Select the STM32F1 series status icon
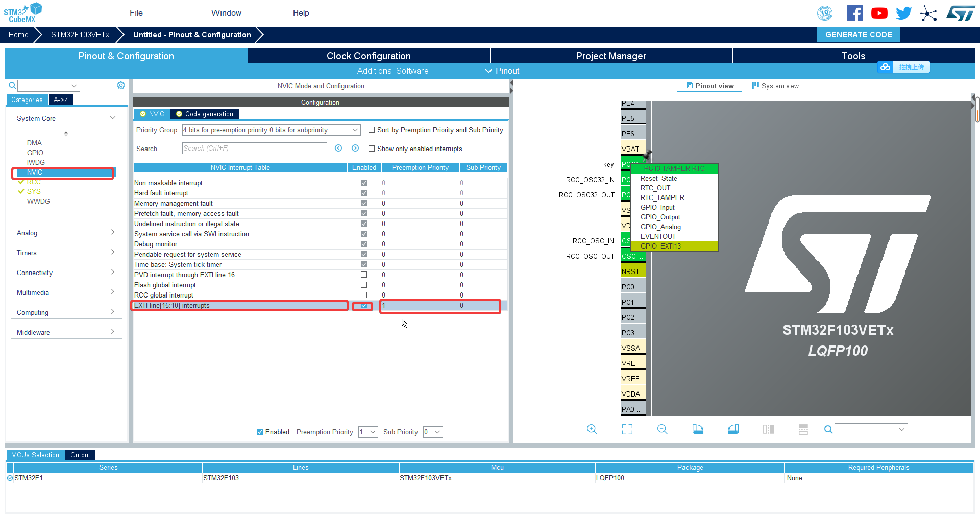The width and height of the screenshot is (980, 519). [10, 478]
